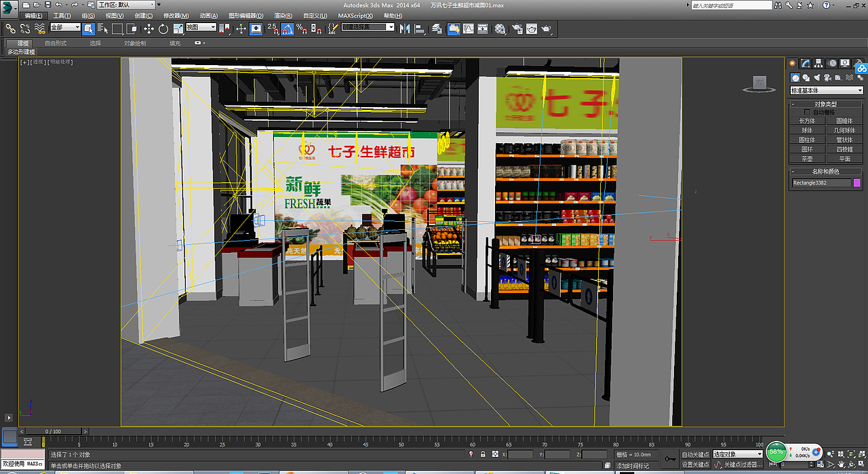The image size is (868, 474).
Task: Open the Rendered Frame Window
Action: [x=532, y=28]
